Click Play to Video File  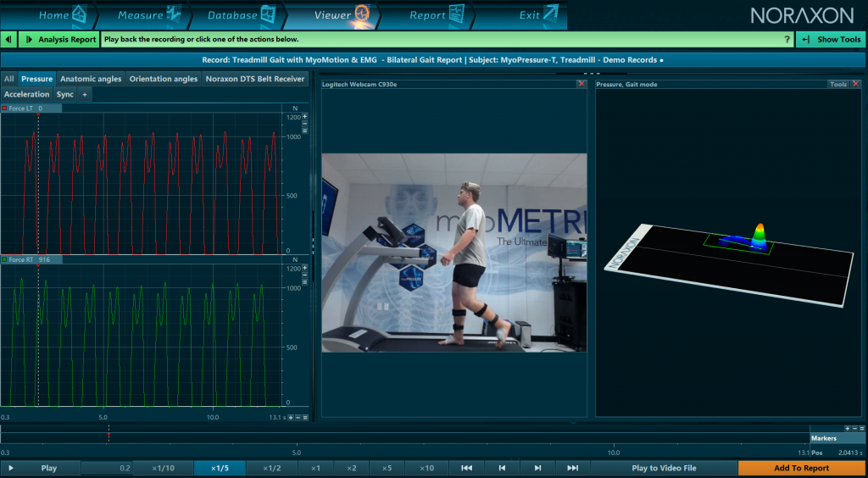point(665,468)
